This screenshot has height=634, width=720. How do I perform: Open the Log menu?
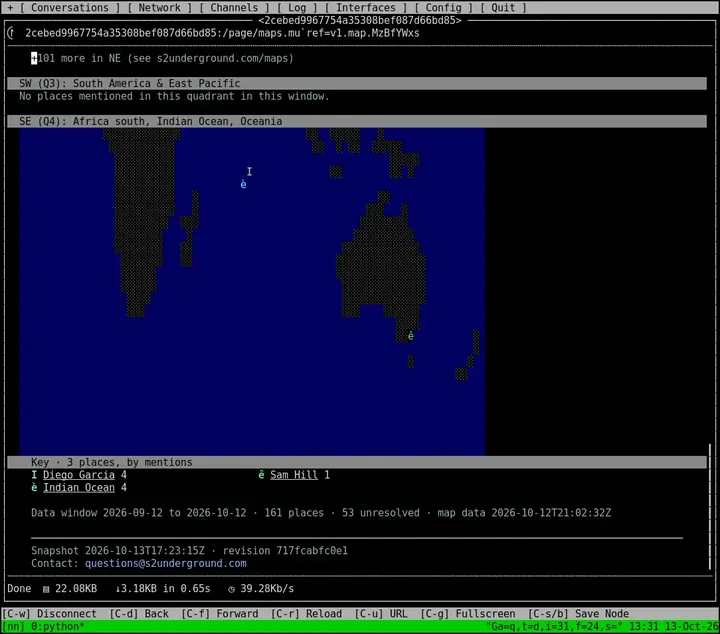point(297,8)
